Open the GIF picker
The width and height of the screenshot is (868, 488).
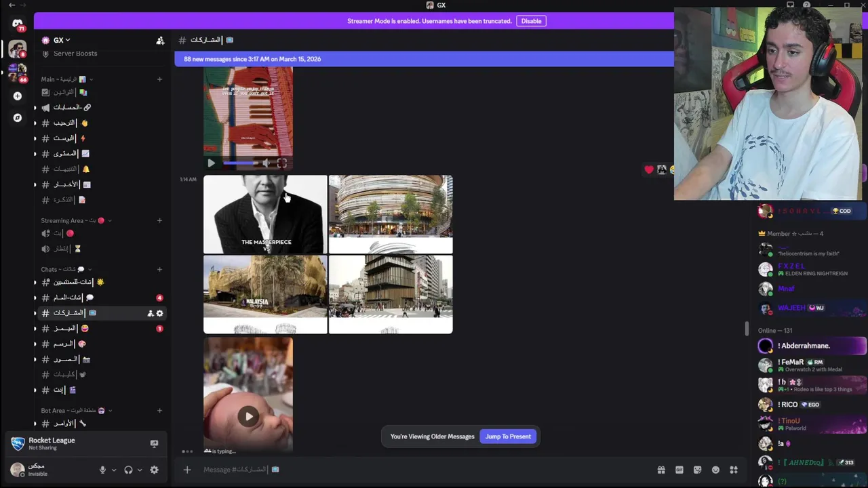coord(679,470)
